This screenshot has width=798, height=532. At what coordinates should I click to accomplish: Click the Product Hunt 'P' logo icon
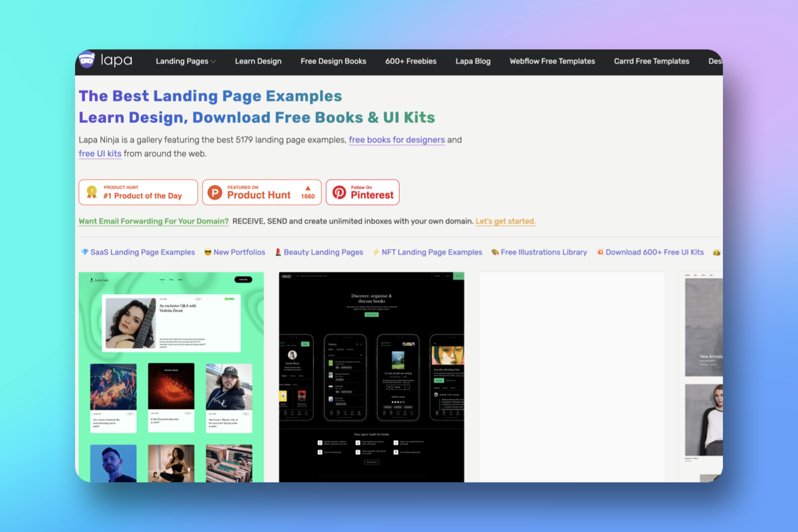click(x=215, y=193)
